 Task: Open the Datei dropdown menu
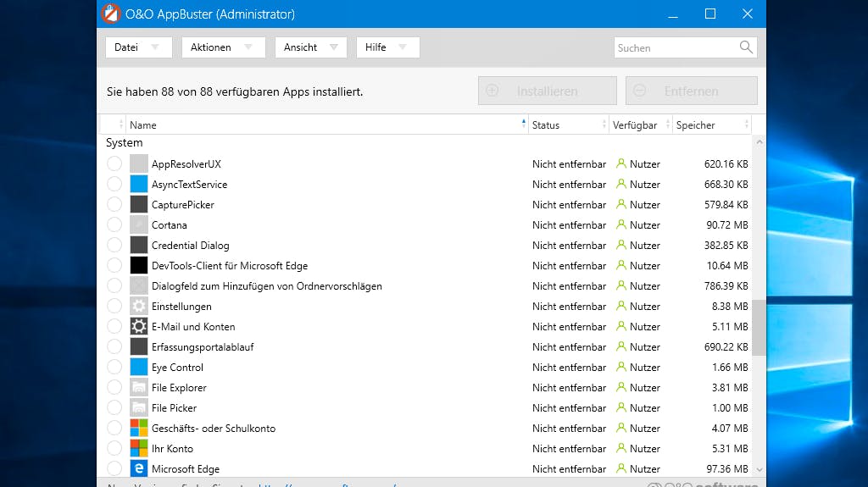(138, 47)
